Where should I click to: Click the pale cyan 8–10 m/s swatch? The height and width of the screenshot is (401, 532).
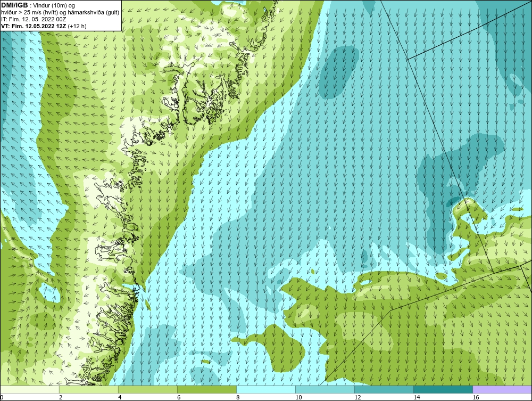(265, 389)
